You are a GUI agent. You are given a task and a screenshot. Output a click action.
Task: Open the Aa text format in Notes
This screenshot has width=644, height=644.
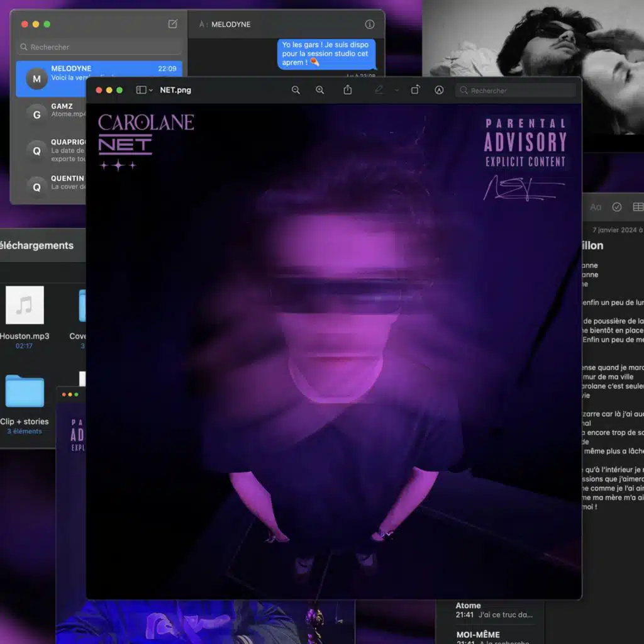click(x=596, y=207)
